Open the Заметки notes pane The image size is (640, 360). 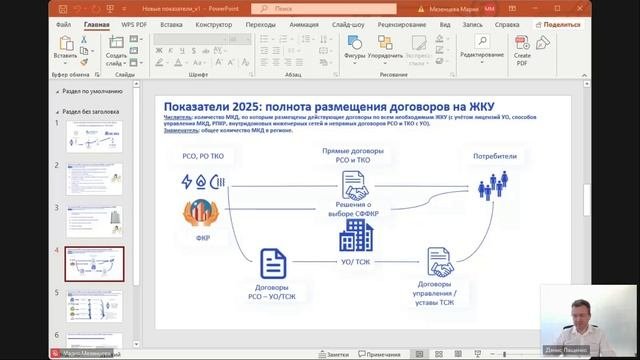pos(334,354)
